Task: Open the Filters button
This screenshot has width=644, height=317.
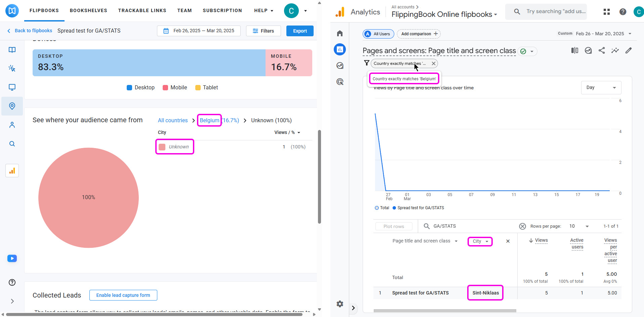Action: click(263, 31)
